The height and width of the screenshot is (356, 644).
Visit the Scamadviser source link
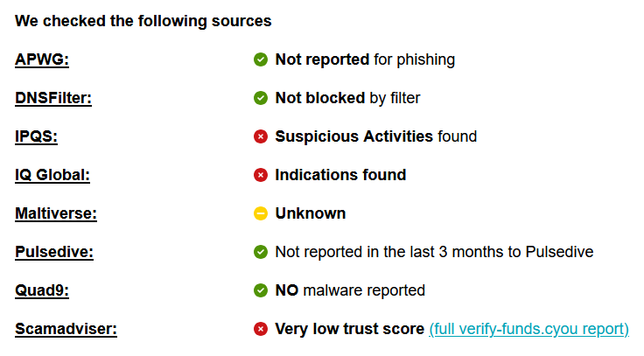tap(66, 329)
